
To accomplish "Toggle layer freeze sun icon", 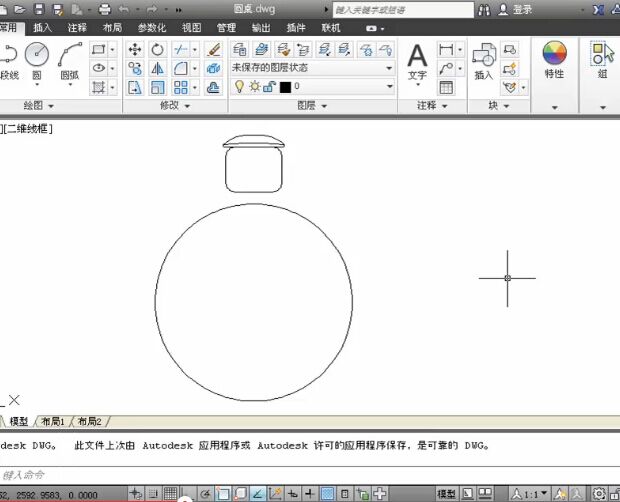I will coord(254,87).
